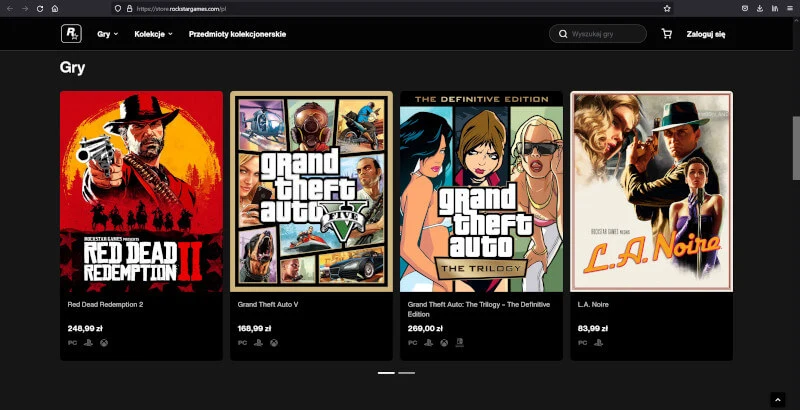
Task: Click Xbox icon under Red Dead Redemption 2
Action: (x=104, y=343)
